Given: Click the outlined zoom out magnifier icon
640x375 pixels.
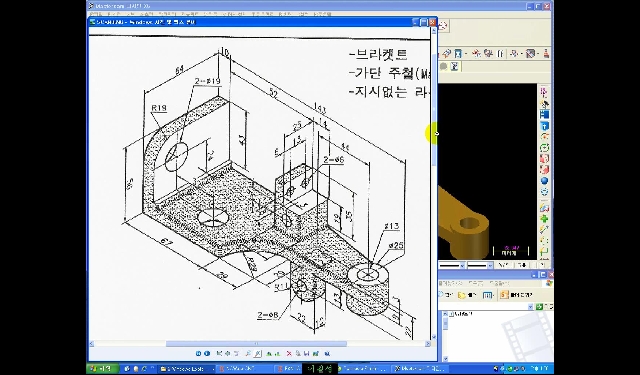Looking at the screenshot, I should click(x=258, y=353).
